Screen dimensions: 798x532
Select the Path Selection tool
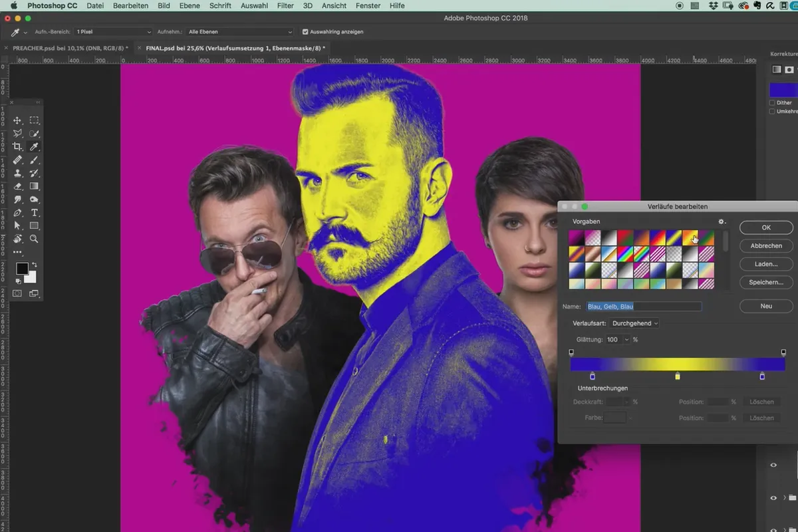17,226
